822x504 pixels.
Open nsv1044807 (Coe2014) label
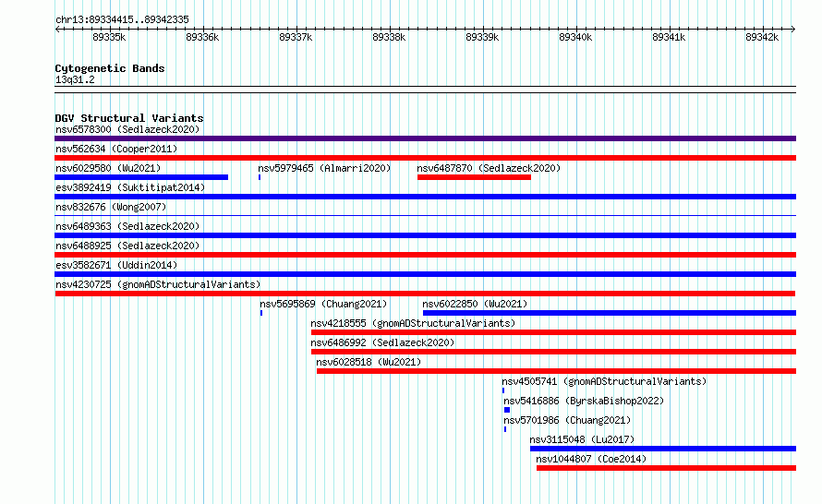coord(591,459)
